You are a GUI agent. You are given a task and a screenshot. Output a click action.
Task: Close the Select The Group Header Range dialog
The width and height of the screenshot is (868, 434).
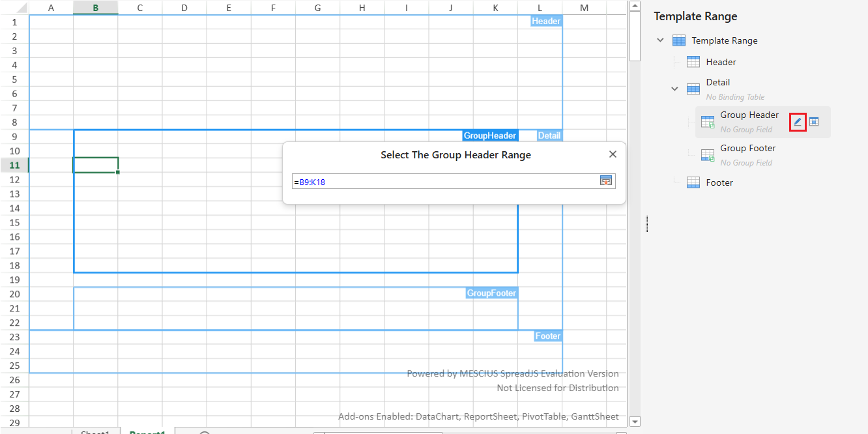tap(613, 154)
